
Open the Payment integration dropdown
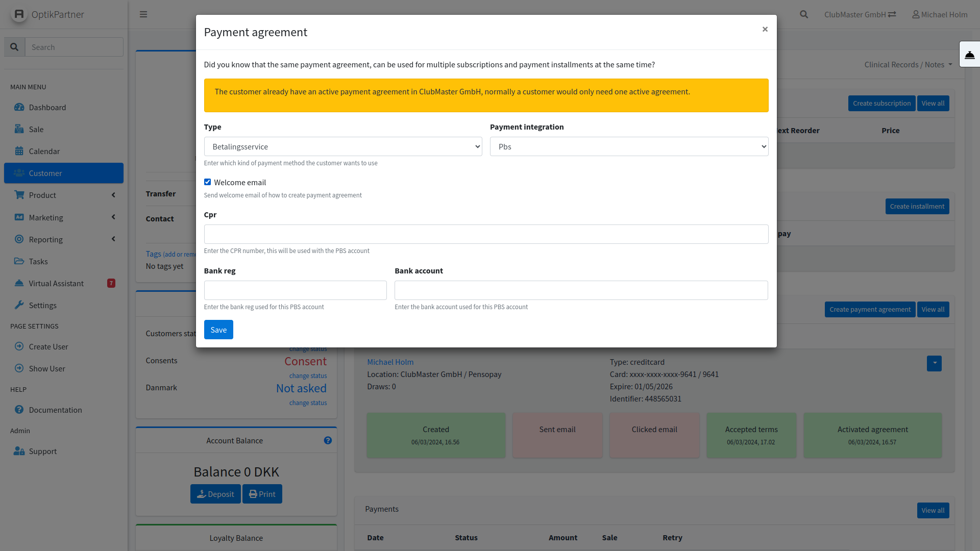(x=629, y=146)
